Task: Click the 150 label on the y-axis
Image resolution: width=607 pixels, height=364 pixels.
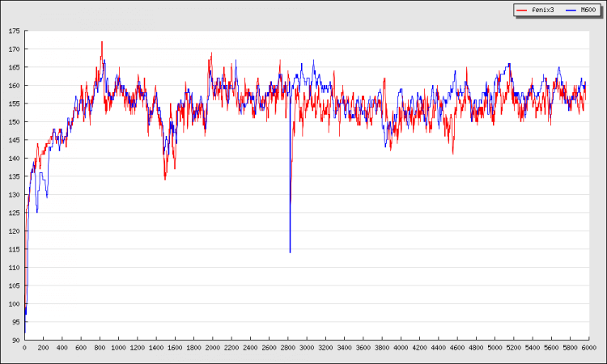Action: 15,122
